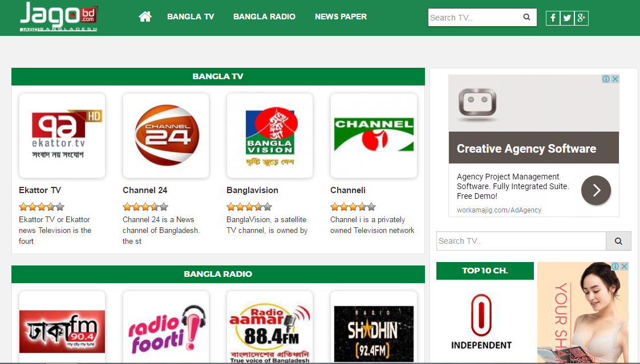640x364 pixels.
Task: Open ad info icon on the lingerie ad
Action: (615, 266)
